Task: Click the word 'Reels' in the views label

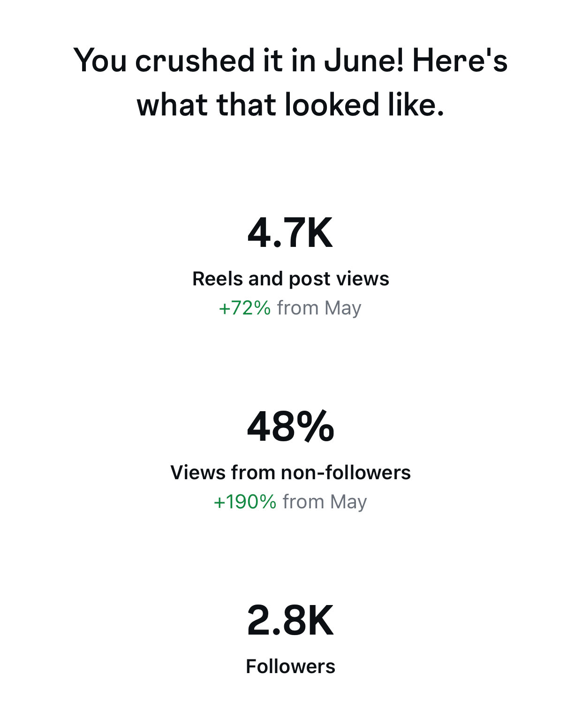Action: [x=217, y=279]
